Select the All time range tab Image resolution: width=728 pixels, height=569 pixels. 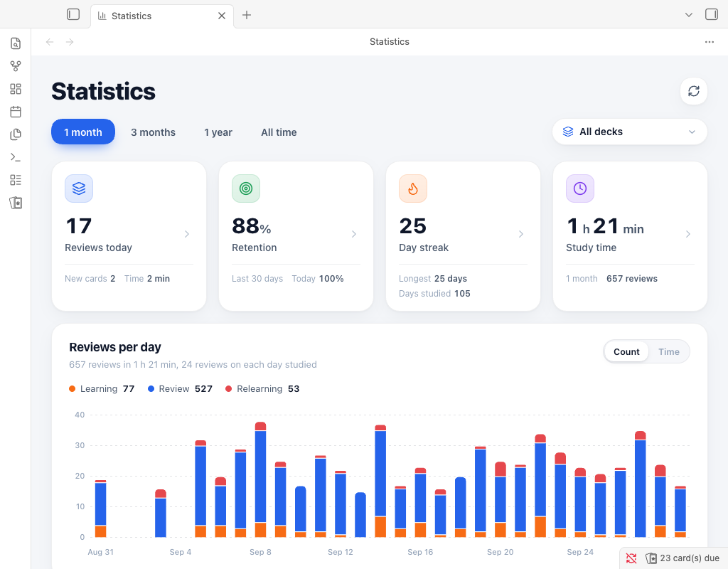click(x=279, y=132)
